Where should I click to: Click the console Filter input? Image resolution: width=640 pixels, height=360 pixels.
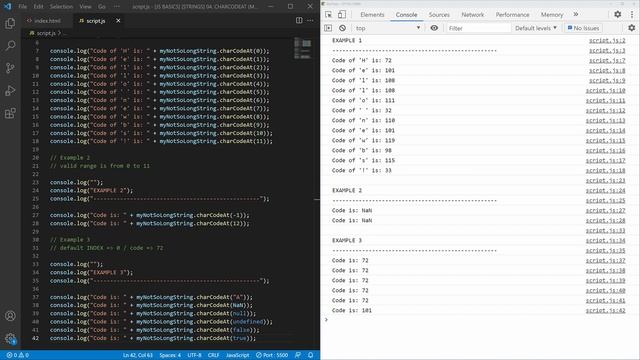[478, 28]
